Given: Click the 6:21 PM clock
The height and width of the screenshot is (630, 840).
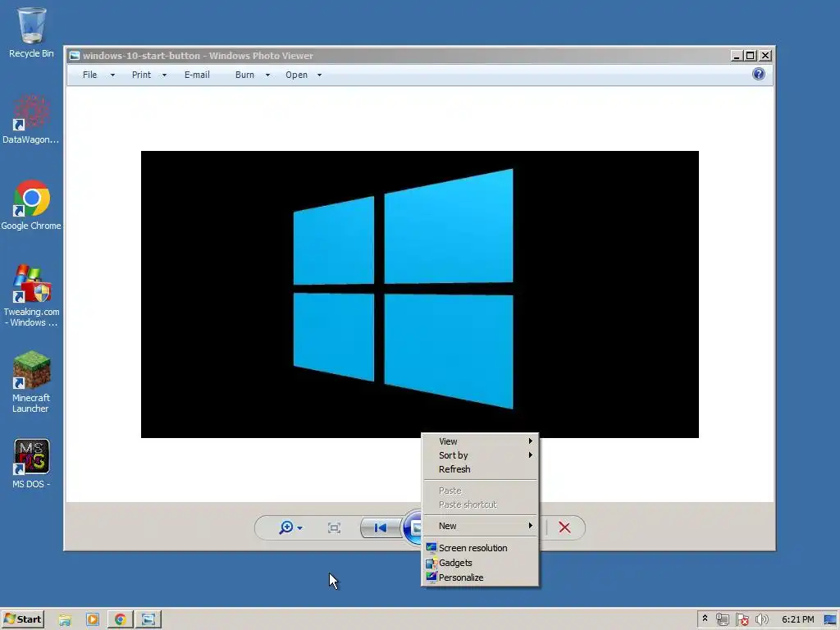Looking at the screenshot, I should click(x=797, y=620).
